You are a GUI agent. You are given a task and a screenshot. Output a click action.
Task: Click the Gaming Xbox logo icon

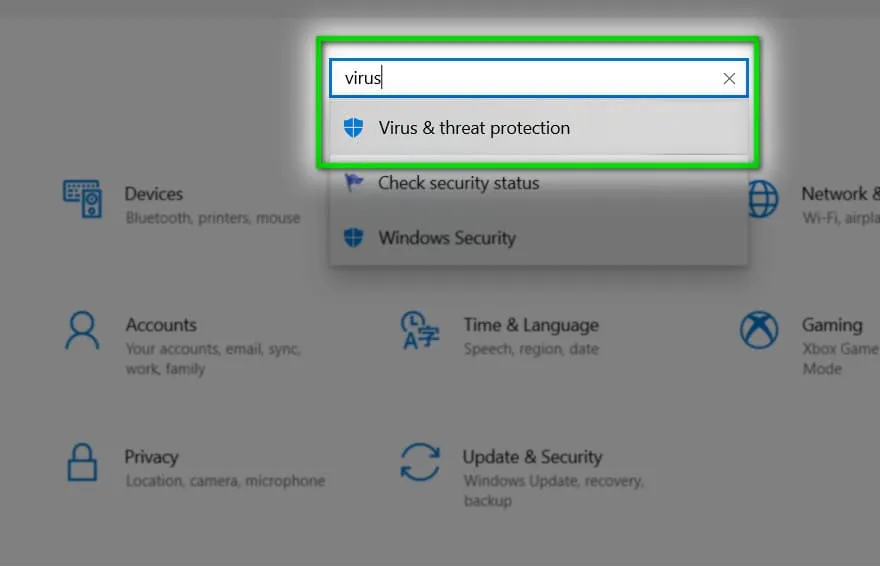pyautogui.click(x=759, y=330)
